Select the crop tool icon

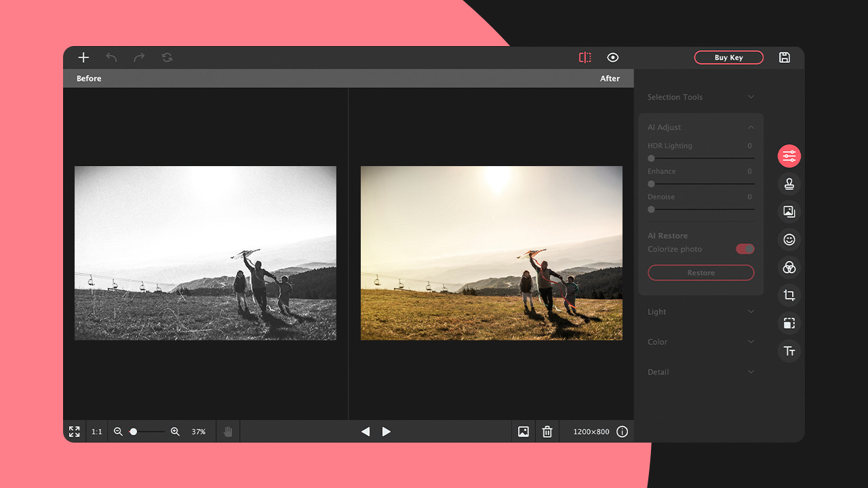pos(789,296)
